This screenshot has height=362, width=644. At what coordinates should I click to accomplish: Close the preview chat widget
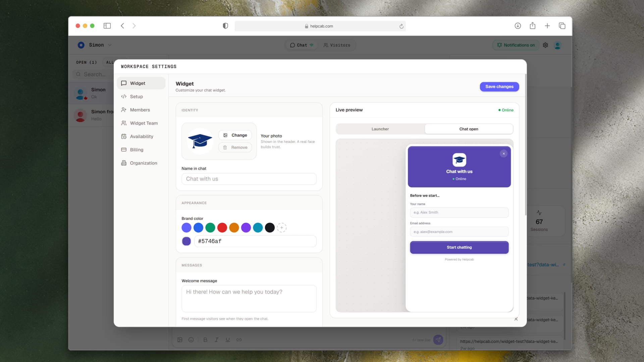(x=503, y=154)
